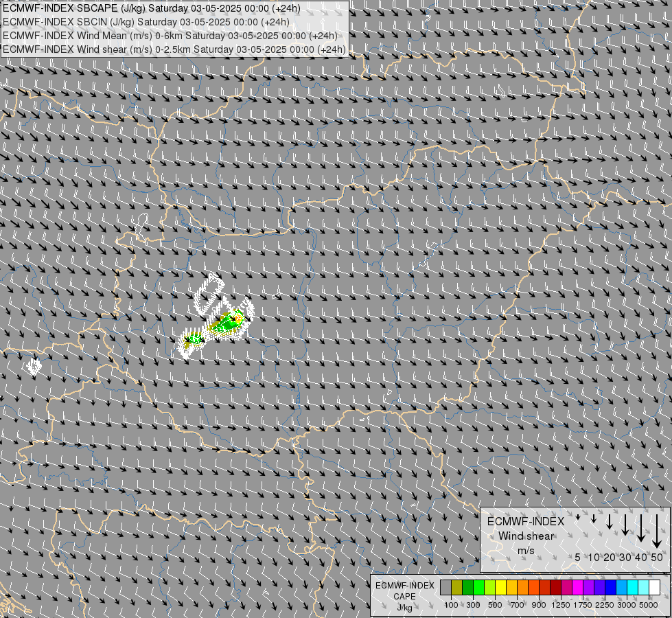The height and width of the screenshot is (618, 672).
Task: Select the lime yellow-green CAPE legend swatch
Action: [x=490, y=588]
